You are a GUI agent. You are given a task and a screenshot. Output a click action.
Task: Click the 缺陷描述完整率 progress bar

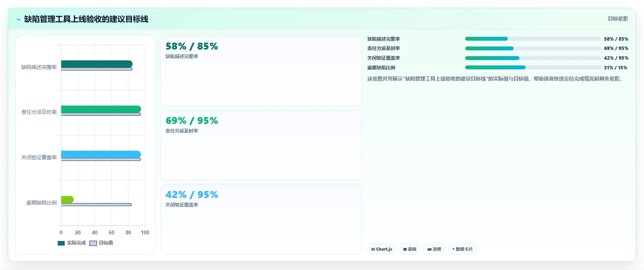tap(533, 39)
